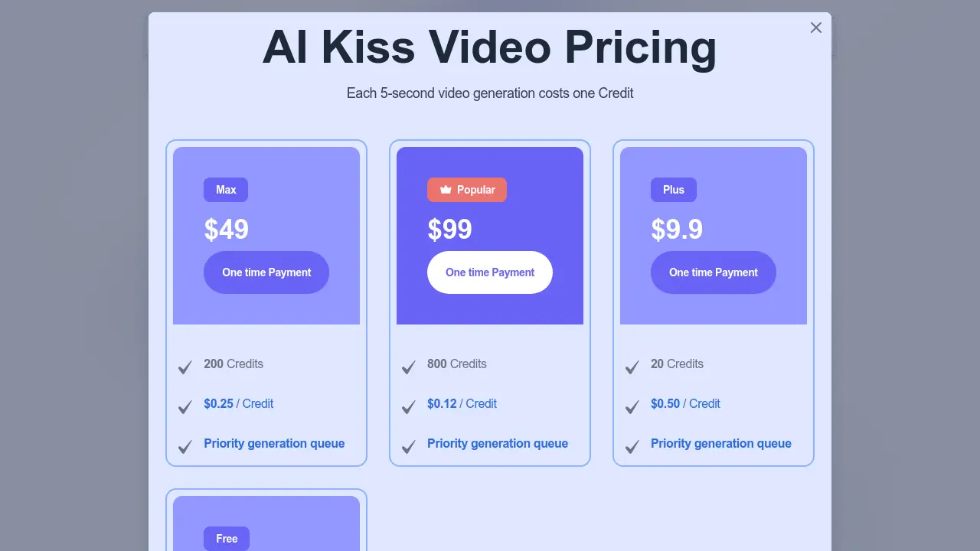Click the checkmark next to $0.50 / Credit

coord(632,407)
